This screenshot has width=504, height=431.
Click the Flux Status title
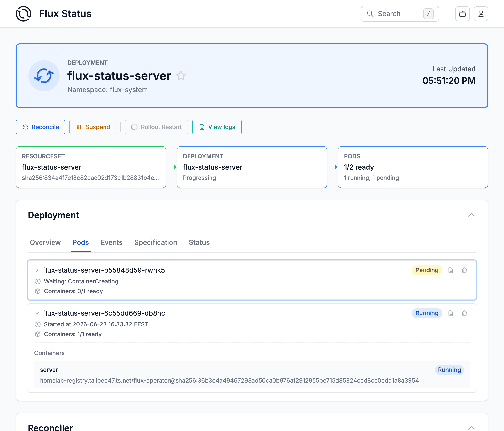(65, 14)
